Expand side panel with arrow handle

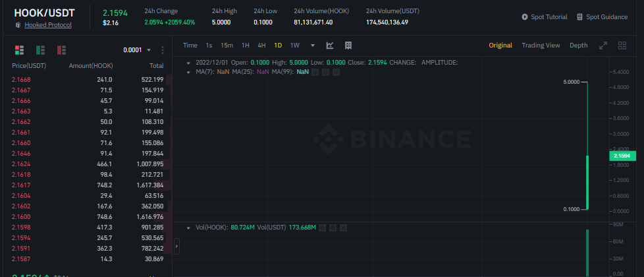tap(176, 247)
